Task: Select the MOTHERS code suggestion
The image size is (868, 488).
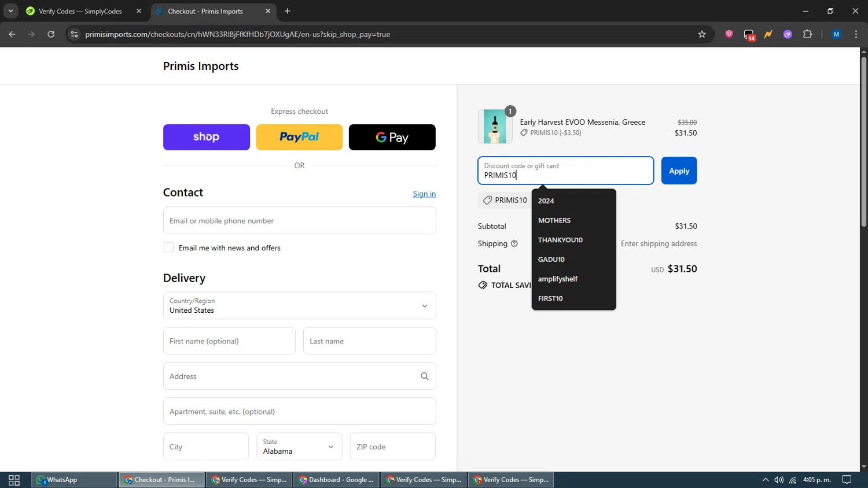Action: point(574,220)
